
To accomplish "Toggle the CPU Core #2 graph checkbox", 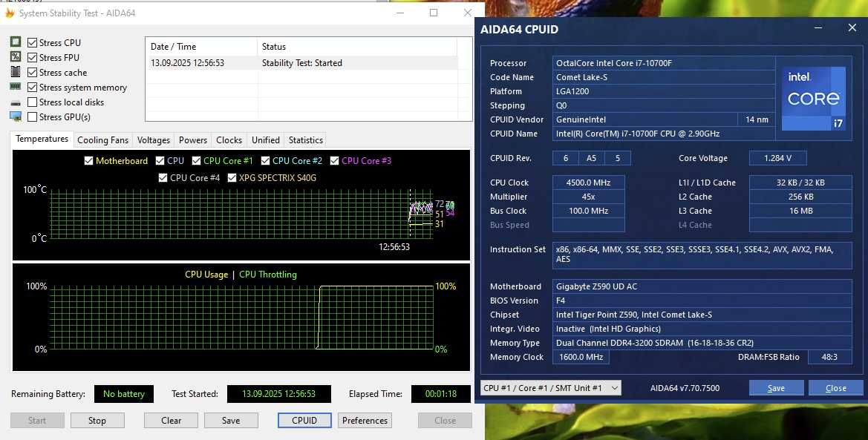I will click(x=265, y=160).
